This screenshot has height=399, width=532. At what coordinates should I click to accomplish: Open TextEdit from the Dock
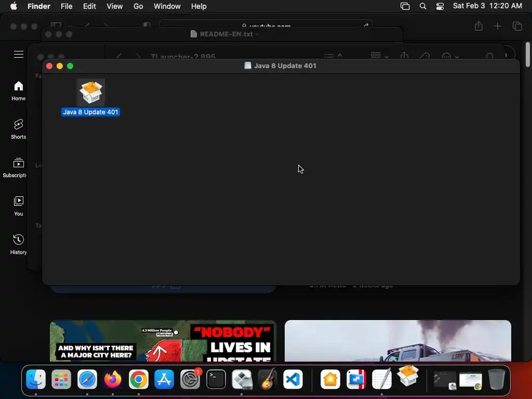pos(382,379)
